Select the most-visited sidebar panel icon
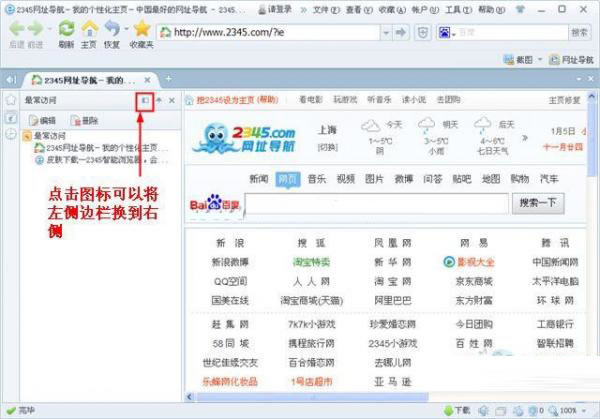Screen dimensions: 600x419 (11, 118)
